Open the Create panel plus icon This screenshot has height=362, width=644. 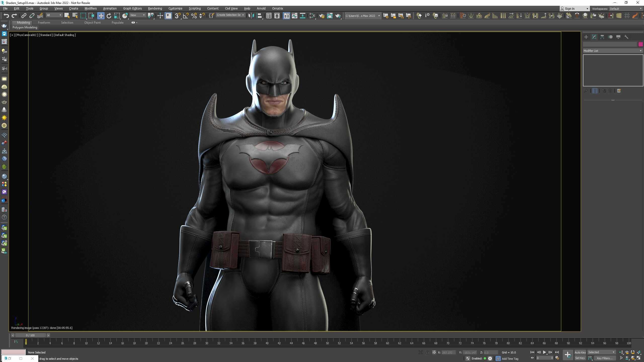click(586, 37)
